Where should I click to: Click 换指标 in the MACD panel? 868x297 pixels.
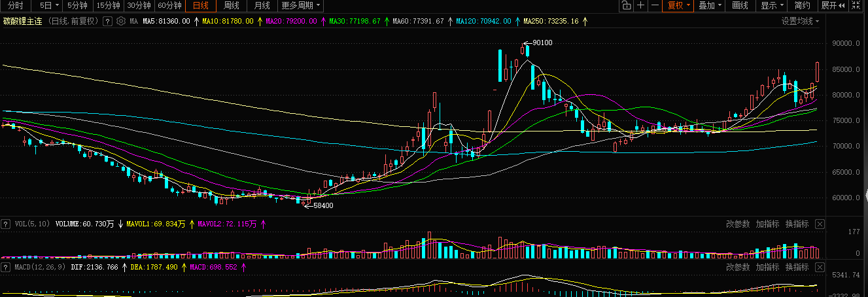click(x=797, y=268)
